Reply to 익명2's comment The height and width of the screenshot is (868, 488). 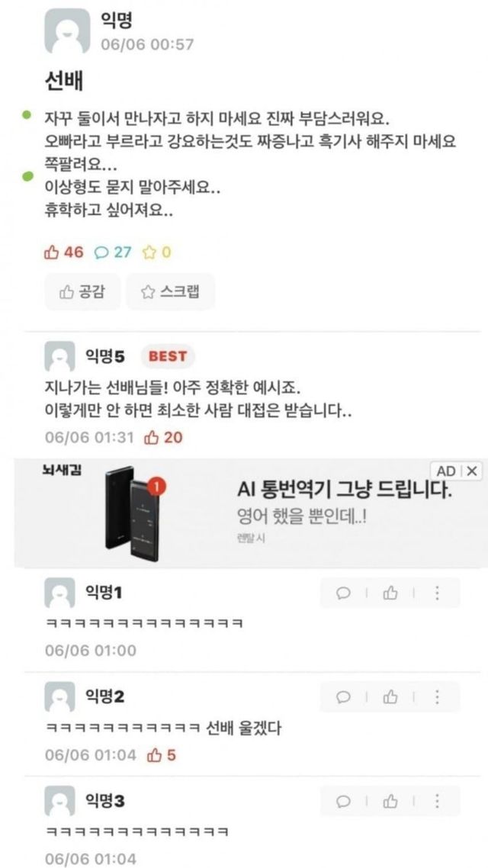[343, 697]
